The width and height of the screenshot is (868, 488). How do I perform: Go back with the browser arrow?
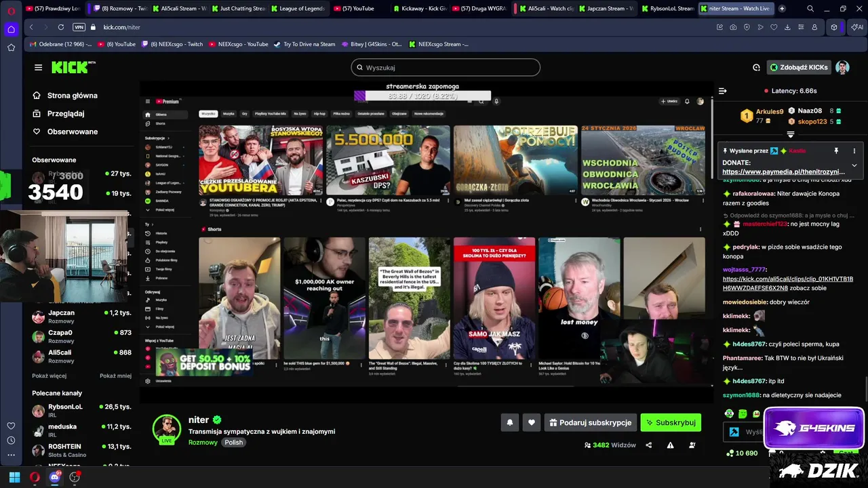[x=31, y=27]
